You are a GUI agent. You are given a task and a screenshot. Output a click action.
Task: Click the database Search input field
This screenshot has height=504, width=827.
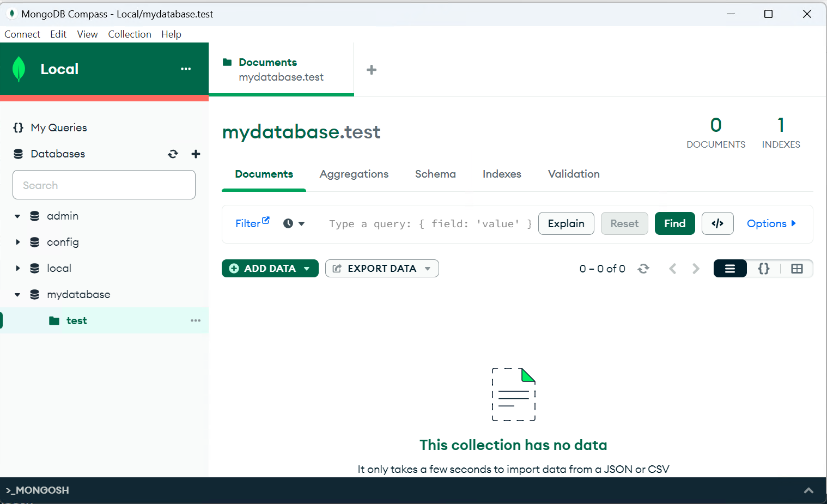pyautogui.click(x=104, y=185)
